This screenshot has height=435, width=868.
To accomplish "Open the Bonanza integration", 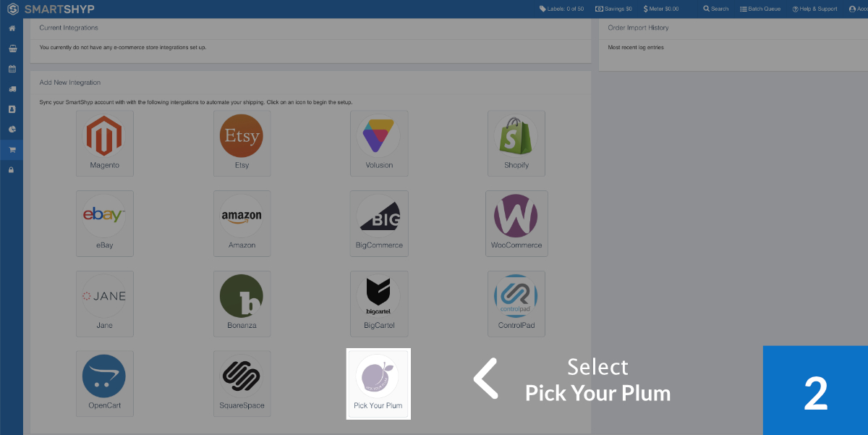I will coord(242,303).
